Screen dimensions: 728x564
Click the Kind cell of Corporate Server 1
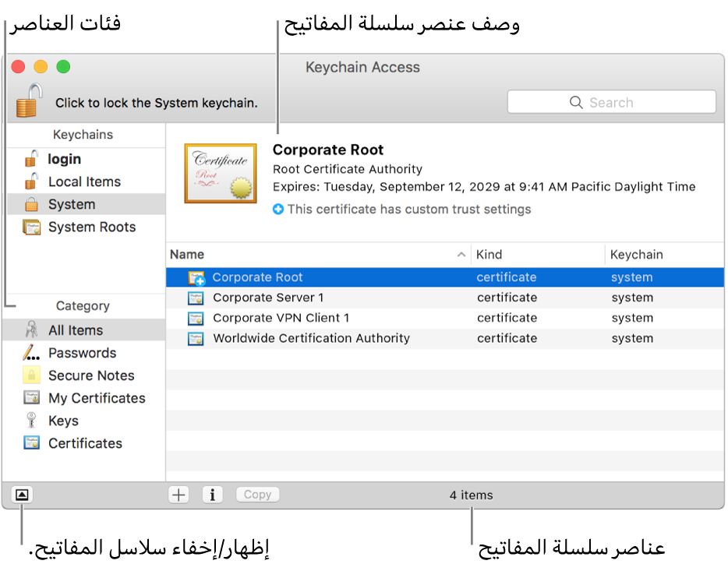507,298
